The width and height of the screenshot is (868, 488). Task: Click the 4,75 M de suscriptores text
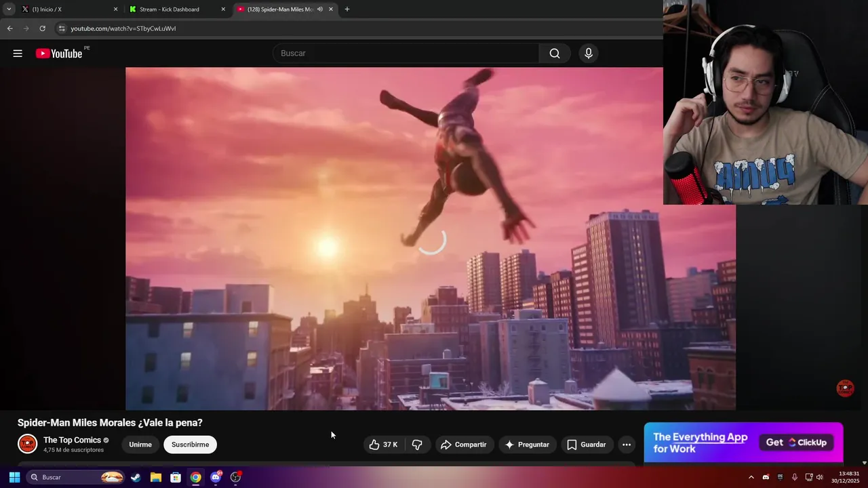[x=73, y=450]
